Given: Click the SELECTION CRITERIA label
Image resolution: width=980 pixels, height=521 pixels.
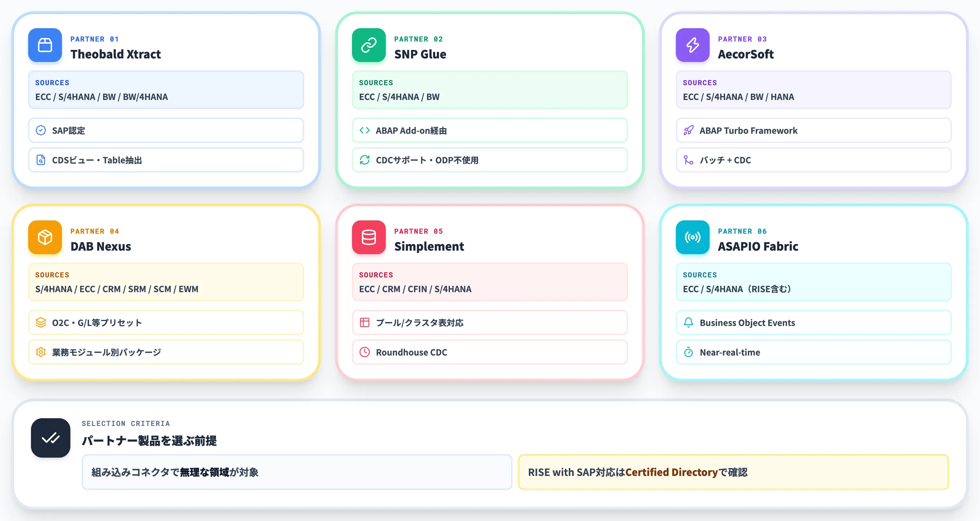Looking at the screenshot, I should point(126,423).
